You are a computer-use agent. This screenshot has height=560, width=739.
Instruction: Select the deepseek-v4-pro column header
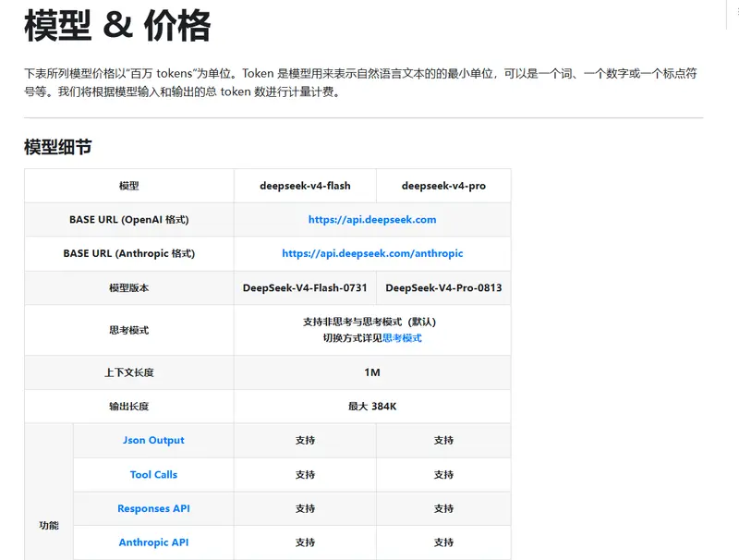coord(443,186)
